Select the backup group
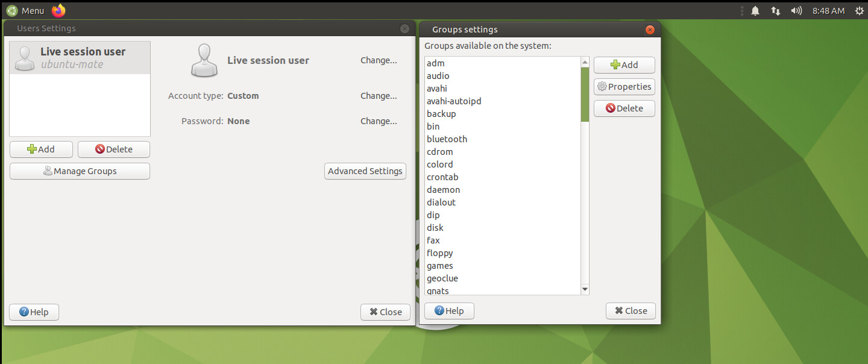The width and height of the screenshot is (868, 364). 503,114
